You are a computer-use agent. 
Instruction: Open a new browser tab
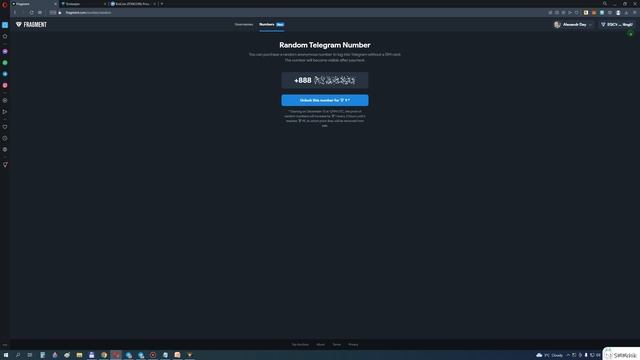[x=162, y=4]
